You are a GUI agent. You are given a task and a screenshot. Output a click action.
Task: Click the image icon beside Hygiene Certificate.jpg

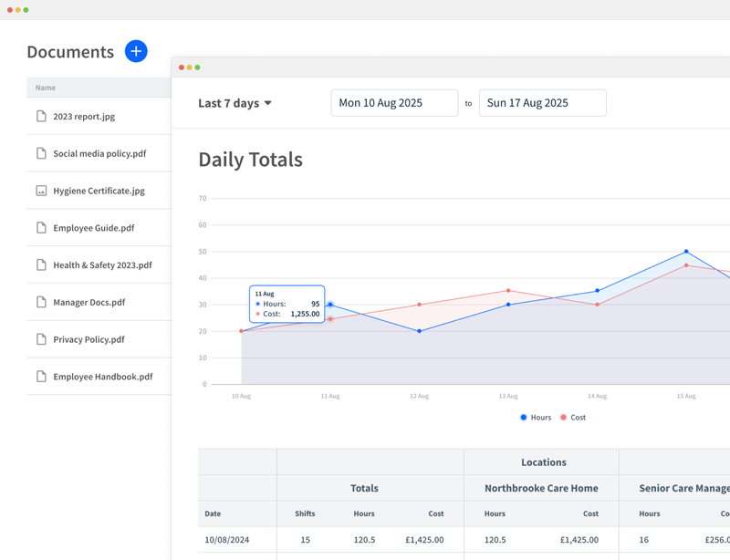40,191
